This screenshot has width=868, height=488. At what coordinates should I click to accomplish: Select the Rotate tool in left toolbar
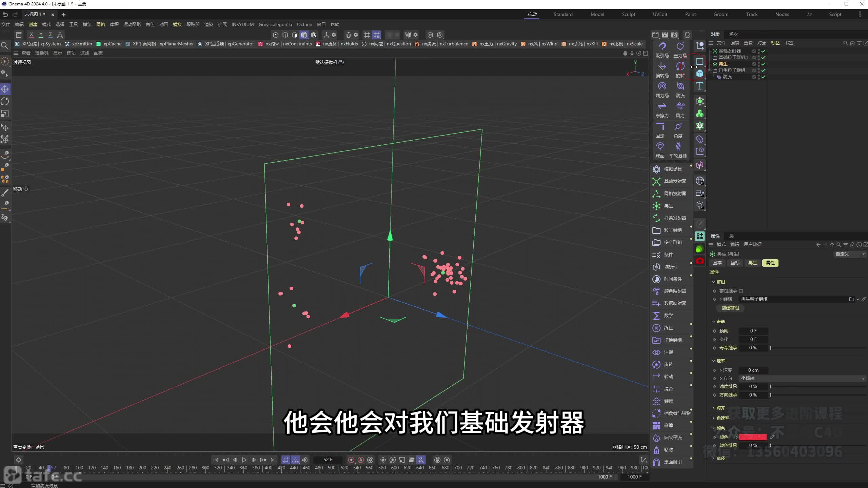(x=5, y=101)
